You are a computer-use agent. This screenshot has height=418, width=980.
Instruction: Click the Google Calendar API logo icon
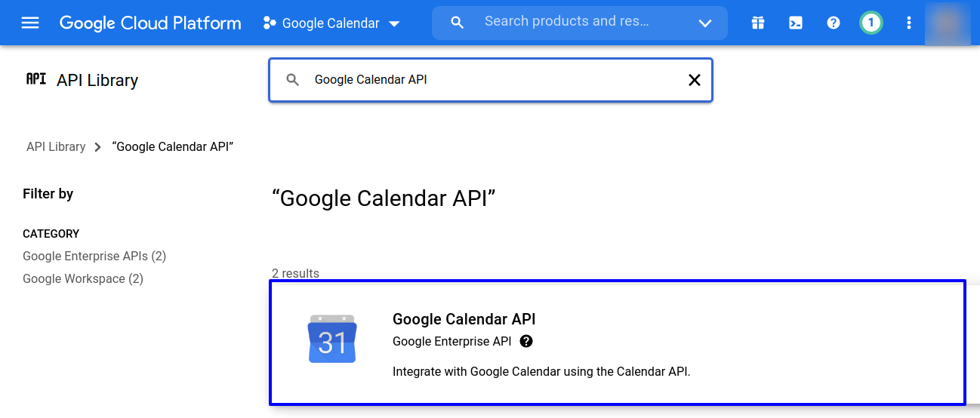coord(332,339)
